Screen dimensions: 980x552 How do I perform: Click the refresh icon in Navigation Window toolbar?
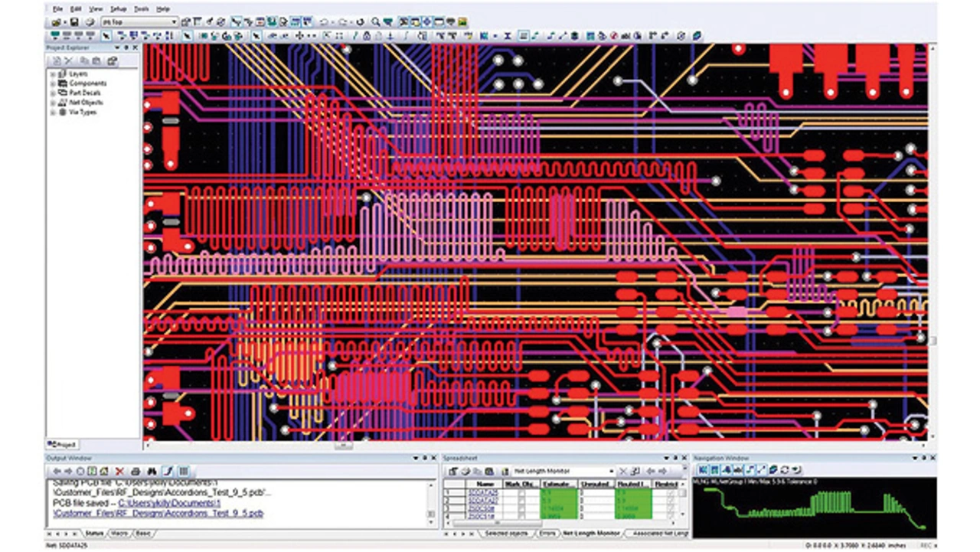pos(784,469)
